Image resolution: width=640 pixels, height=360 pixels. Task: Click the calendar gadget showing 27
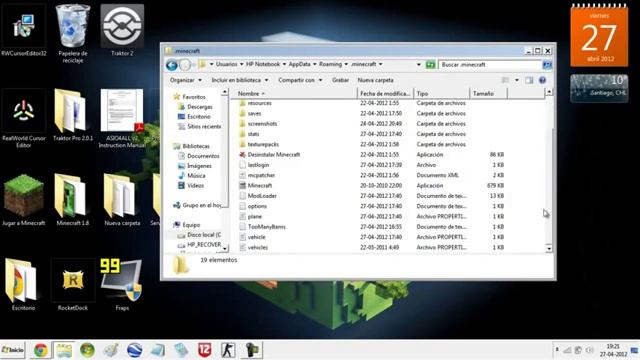(x=599, y=36)
